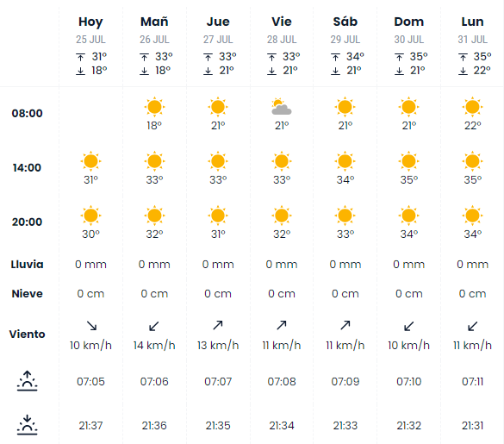
Task: Click the sunrise icon in the left column
Action: (27, 381)
